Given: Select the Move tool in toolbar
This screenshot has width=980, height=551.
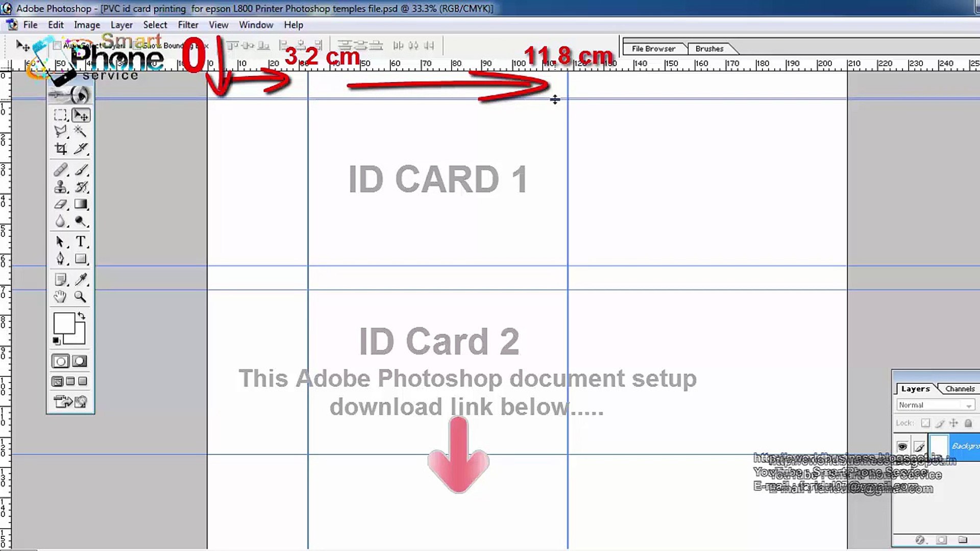Looking at the screenshot, I should coord(80,115).
